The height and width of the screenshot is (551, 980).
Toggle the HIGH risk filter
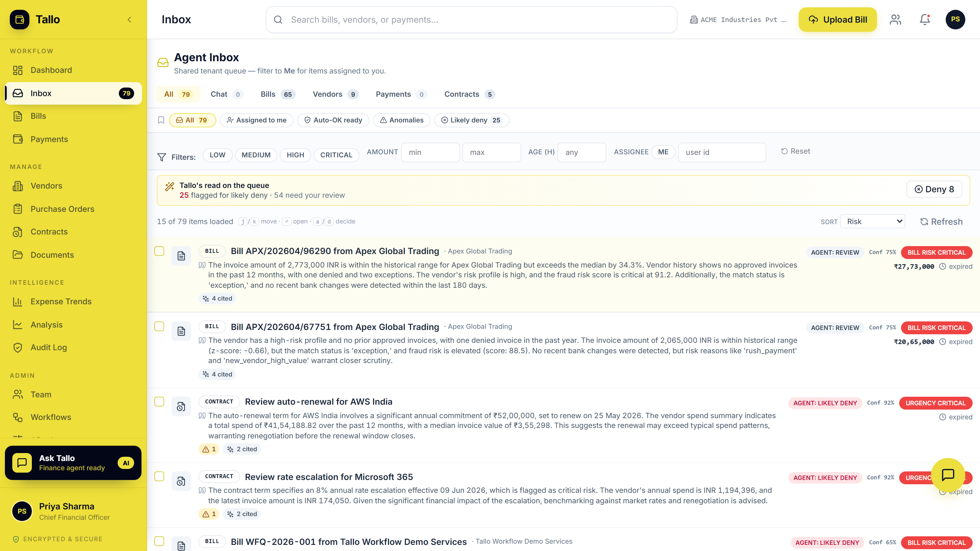(295, 155)
